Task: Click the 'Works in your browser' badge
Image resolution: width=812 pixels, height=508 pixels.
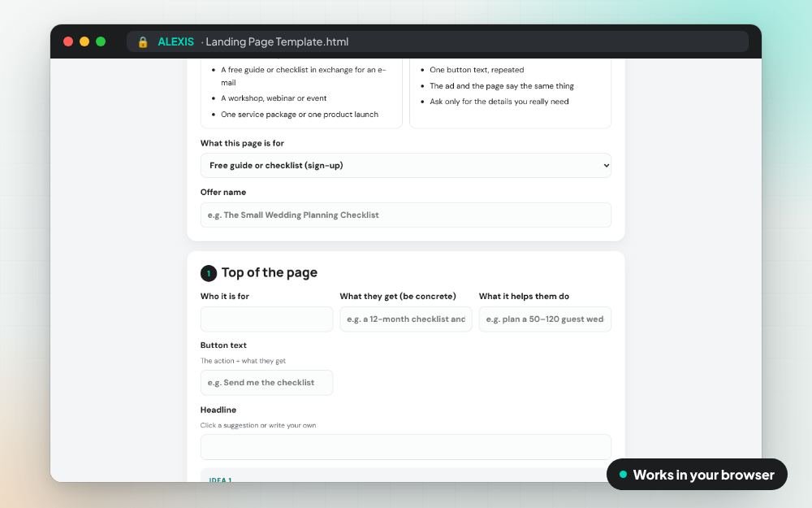Action: (697, 475)
